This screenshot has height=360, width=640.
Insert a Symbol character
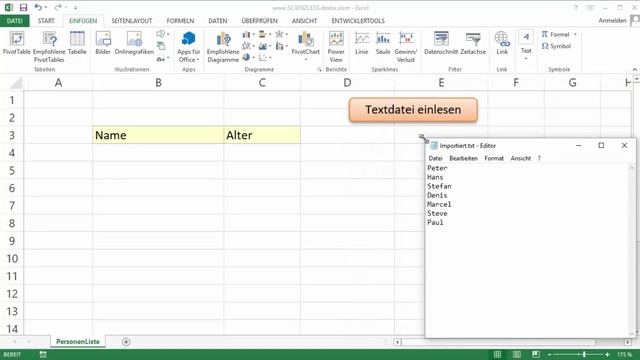(556, 46)
